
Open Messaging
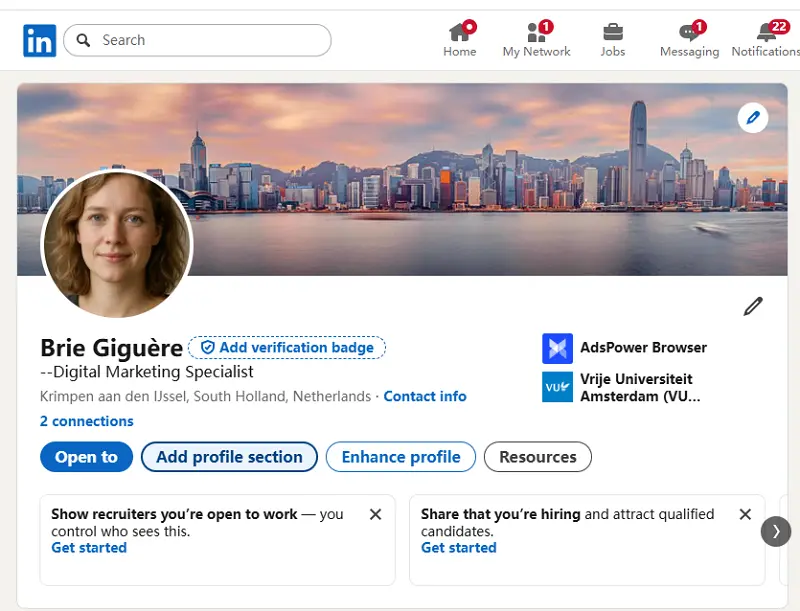[x=689, y=38]
